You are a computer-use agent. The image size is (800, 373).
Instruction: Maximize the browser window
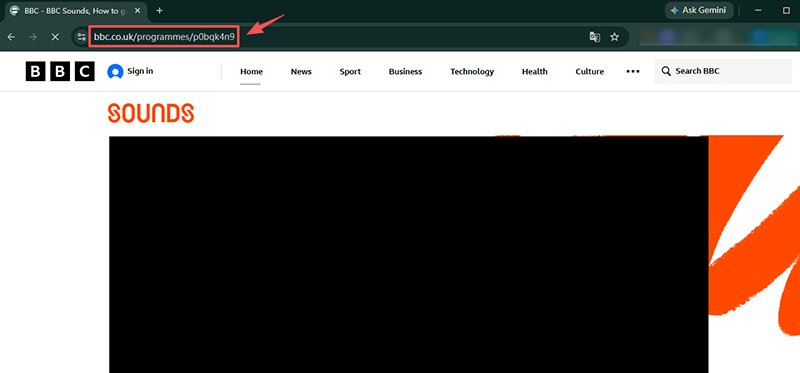click(x=786, y=10)
